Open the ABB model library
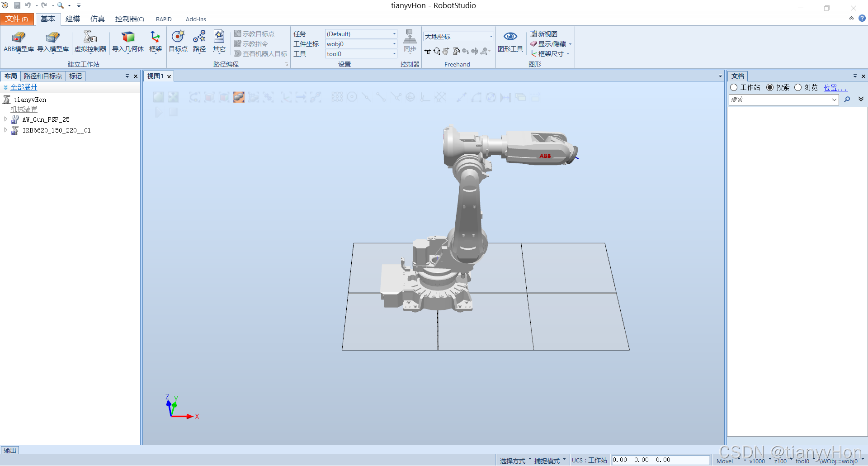868x466 pixels. [x=19, y=42]
